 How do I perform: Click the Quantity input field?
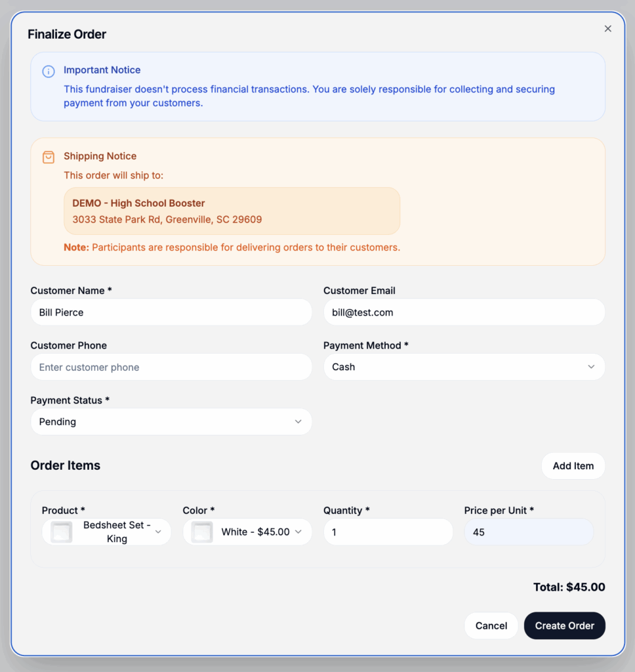[388, 532]
